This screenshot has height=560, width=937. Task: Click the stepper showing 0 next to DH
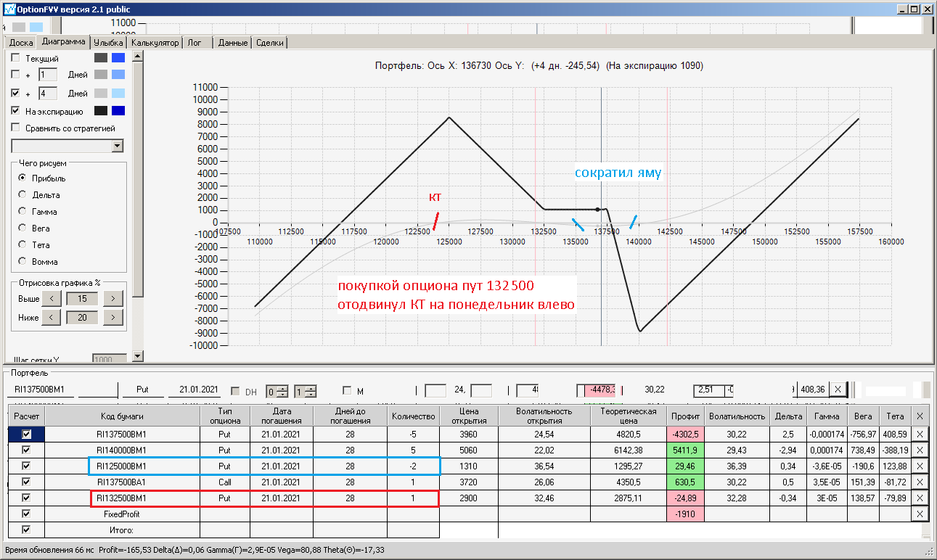click(x=277, y=391)
